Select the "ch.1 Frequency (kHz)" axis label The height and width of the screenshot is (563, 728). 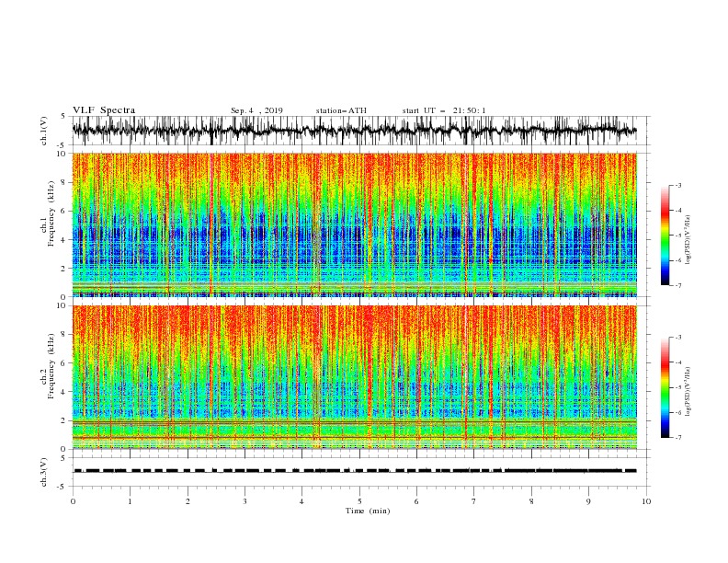(49, 214)
